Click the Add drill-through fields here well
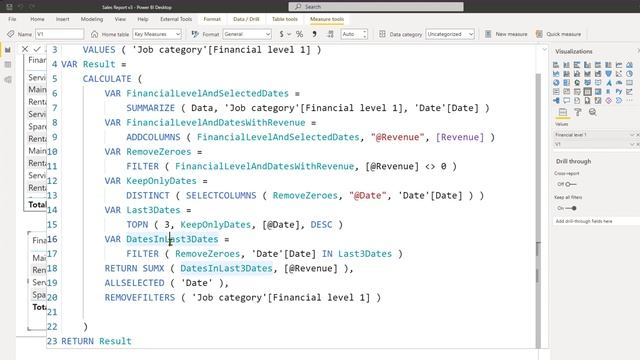Screen dimensions: 640x360 (596, 221)
